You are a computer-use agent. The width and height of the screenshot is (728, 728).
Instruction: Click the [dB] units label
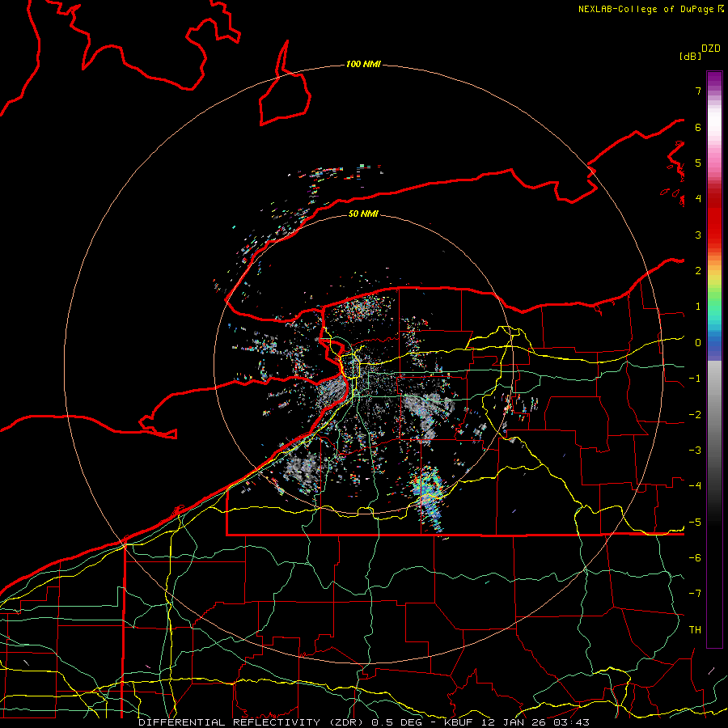click(690, 56)
